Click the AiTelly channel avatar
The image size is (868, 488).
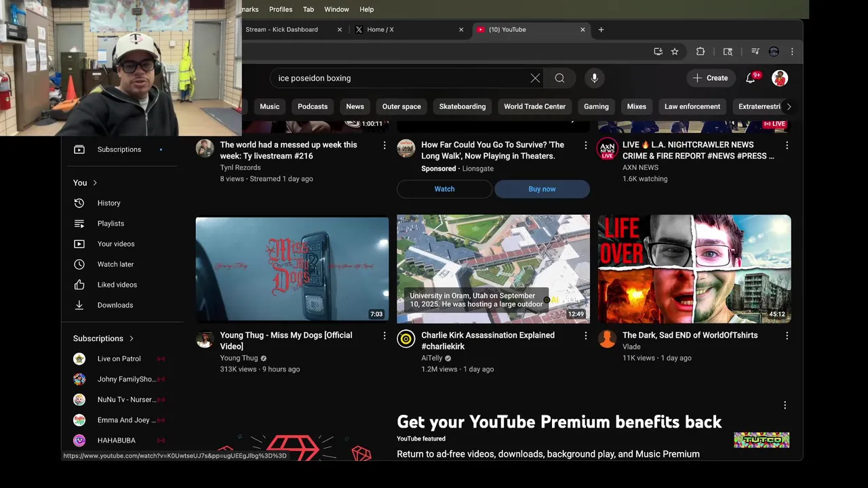406,339
